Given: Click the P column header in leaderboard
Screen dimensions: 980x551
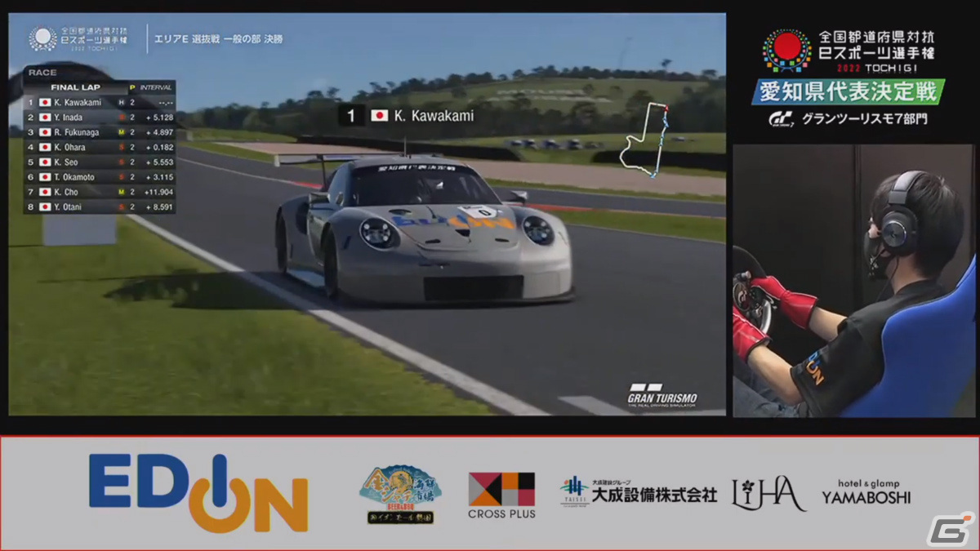Looking at the screenshot, I should pos(131,87).
